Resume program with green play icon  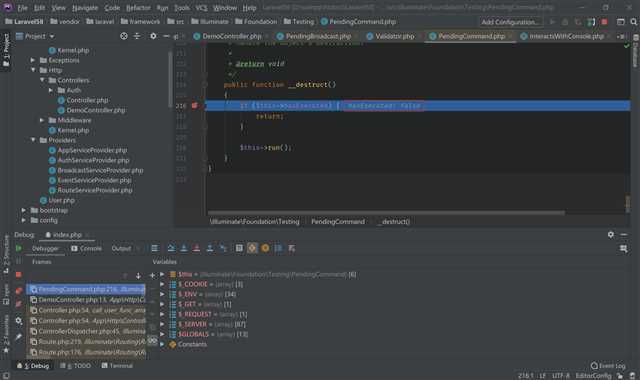click(x=19, y=248)
